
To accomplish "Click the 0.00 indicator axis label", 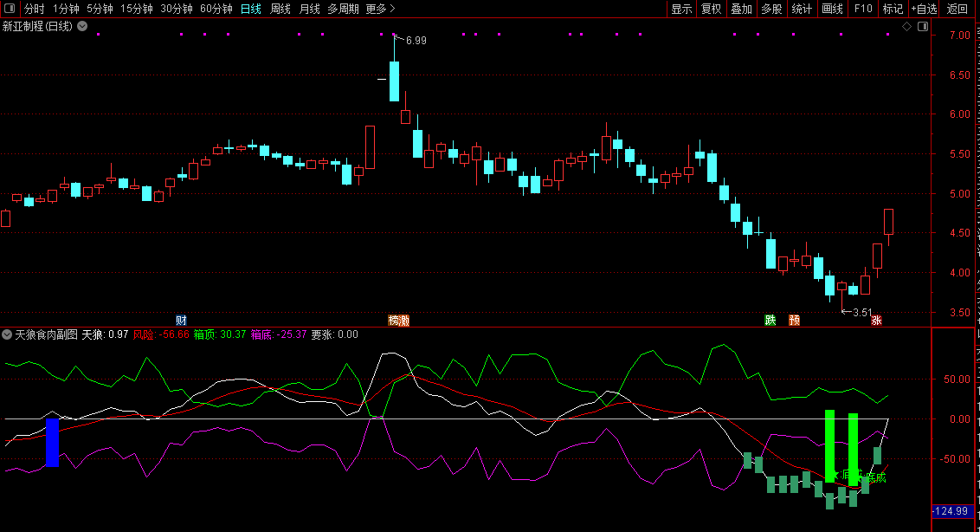I will coord(959,419).
